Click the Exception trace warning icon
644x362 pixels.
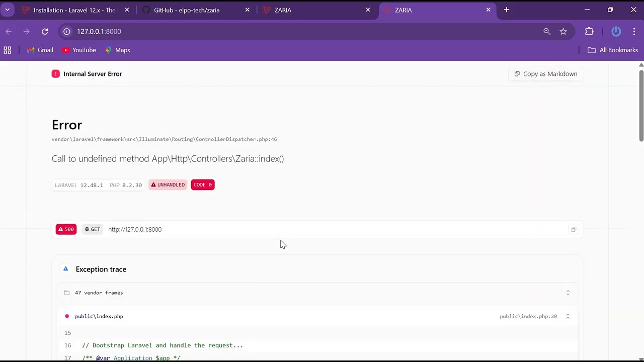tap(65, 269)
